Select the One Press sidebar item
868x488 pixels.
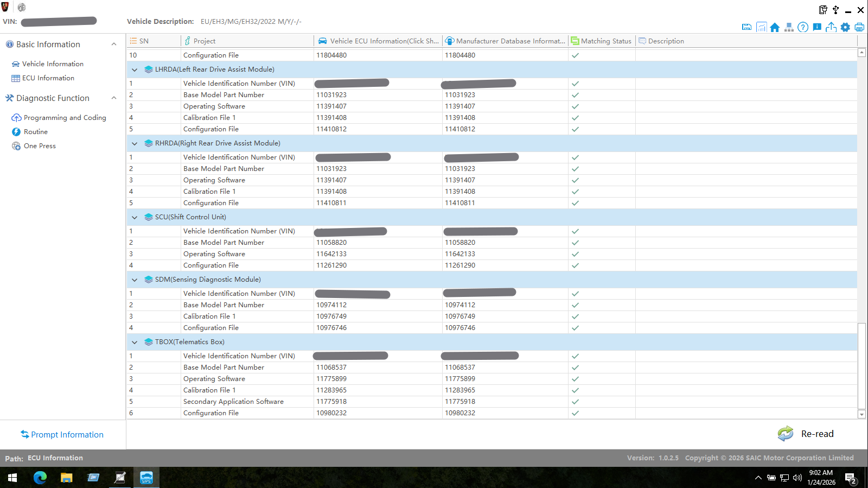[40, 146]
